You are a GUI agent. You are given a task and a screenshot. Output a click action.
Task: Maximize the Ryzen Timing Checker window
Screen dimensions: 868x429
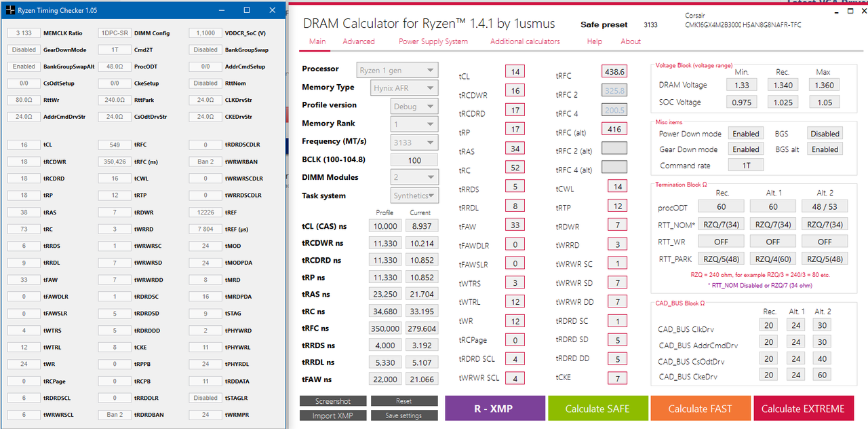(246, 10)
